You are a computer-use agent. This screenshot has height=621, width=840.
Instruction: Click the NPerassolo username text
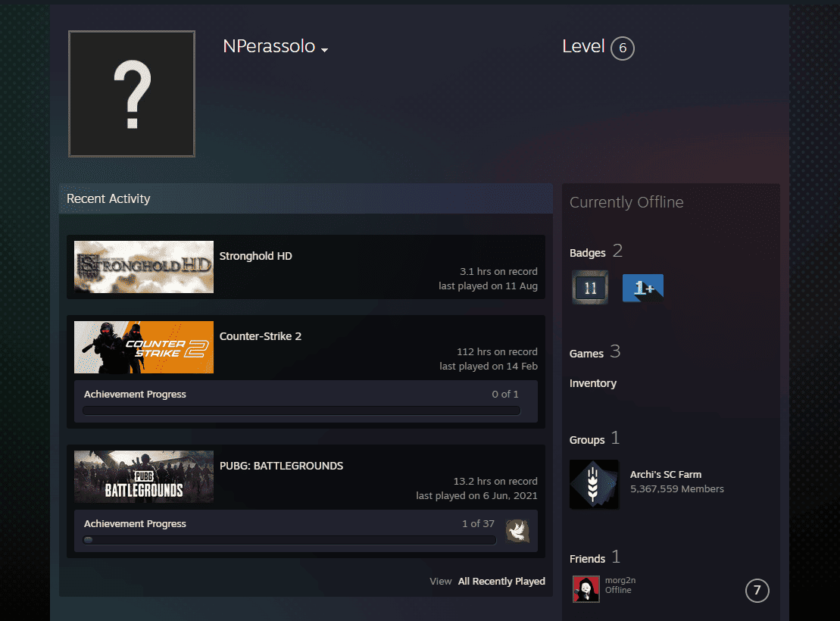(269, 46)
